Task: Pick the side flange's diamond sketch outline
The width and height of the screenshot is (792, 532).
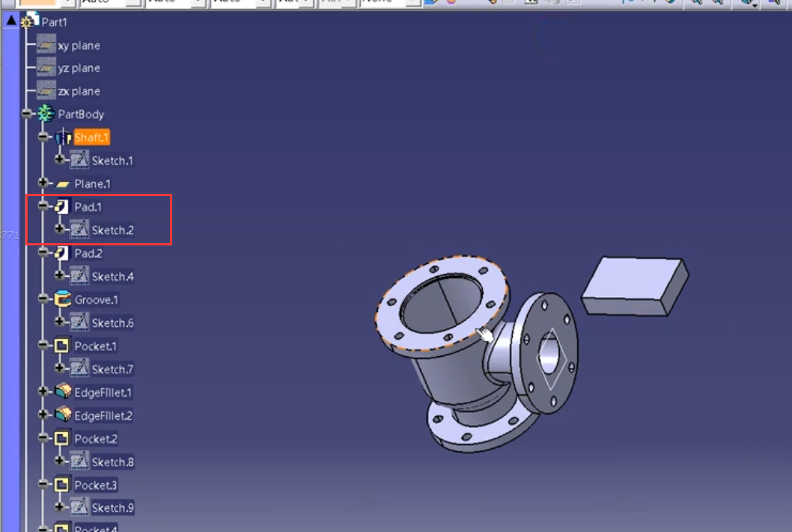Action: 552,359
